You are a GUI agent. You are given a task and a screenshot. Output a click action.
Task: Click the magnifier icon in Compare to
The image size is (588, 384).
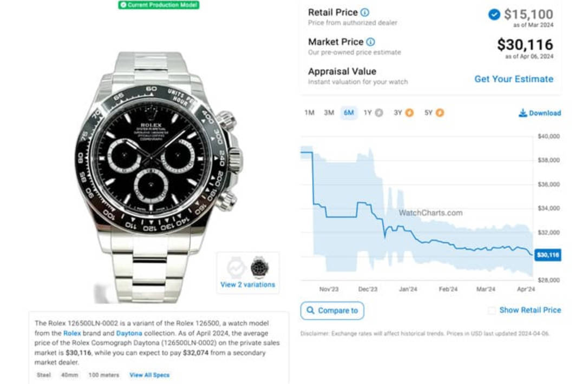click(310, 310)
